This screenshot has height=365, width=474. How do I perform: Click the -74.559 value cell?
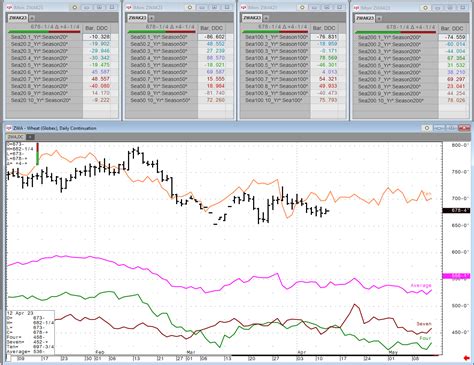click(452, 37)
